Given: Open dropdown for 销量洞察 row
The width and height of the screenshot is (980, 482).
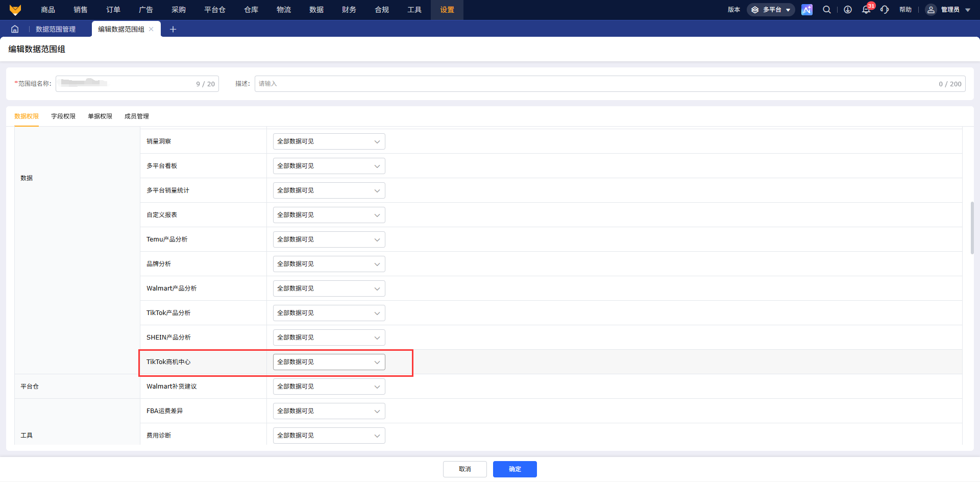Looking at the screenshot, I should point(329,141).
